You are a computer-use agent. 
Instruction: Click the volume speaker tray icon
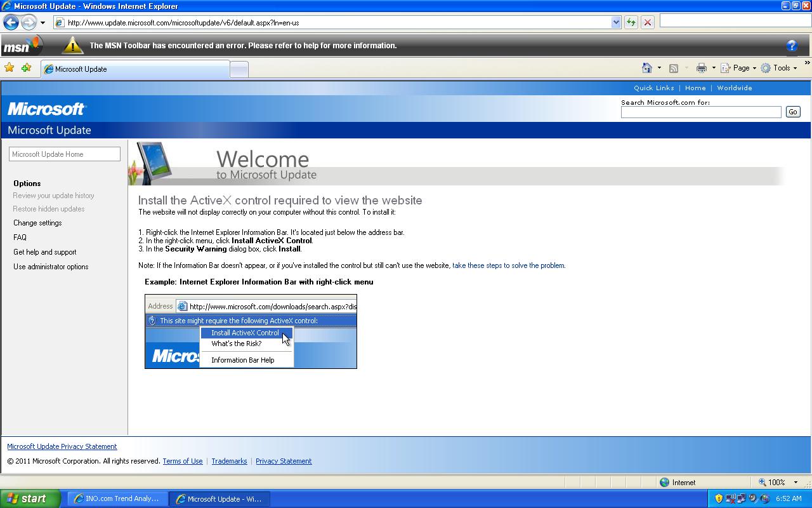[753, 499]
